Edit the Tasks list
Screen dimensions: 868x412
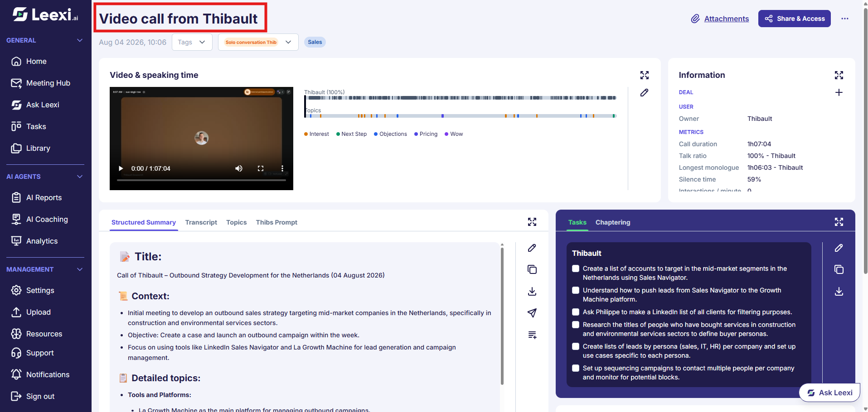pos(839,248)
